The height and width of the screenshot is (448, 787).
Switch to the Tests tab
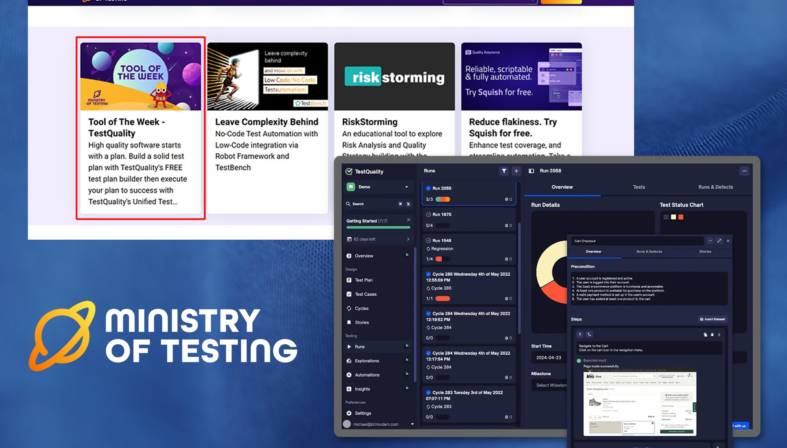tap(638, 186)
